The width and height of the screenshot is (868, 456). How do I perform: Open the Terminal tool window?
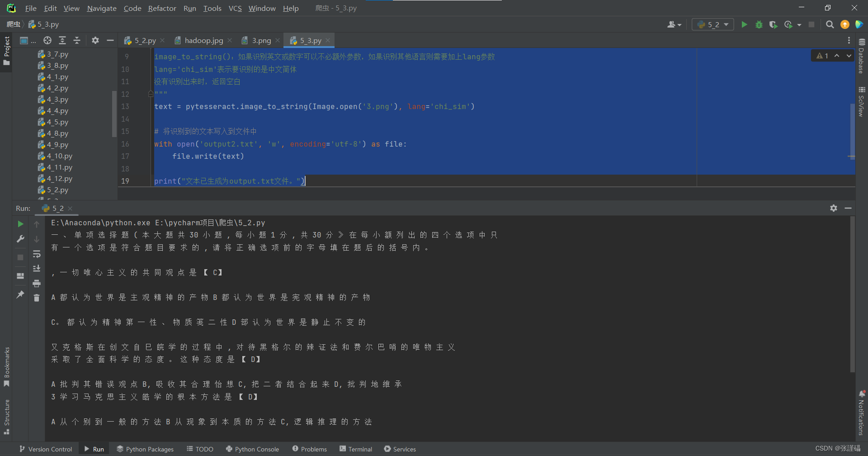(355, 449)
